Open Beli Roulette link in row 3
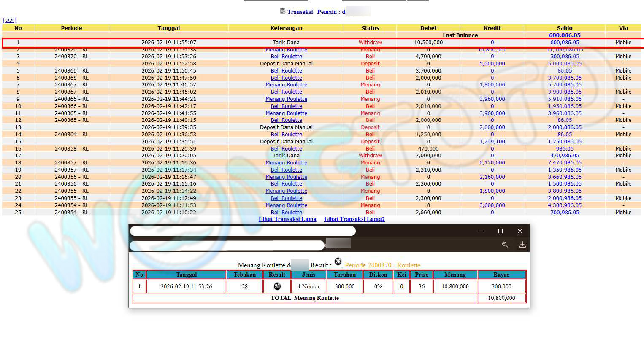Image resolution: width=644 pixels, height=337 pixels. [286, 57]
